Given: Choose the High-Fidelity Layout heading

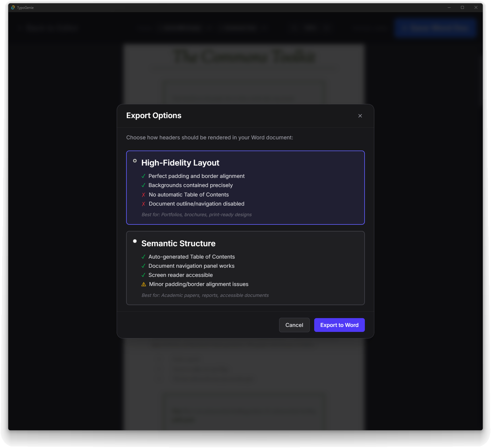Looking at the screenshot, I should click(x=180, y=163).
